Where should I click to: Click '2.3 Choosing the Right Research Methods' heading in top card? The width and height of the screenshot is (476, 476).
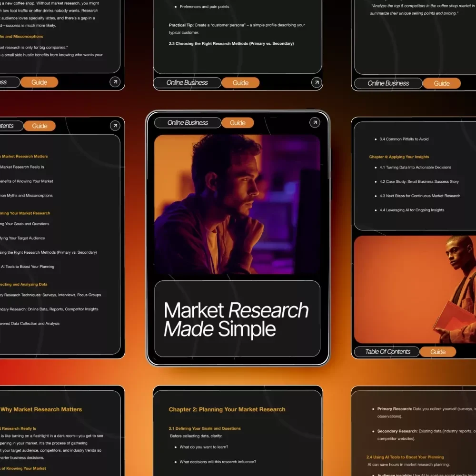coord(231,43)
